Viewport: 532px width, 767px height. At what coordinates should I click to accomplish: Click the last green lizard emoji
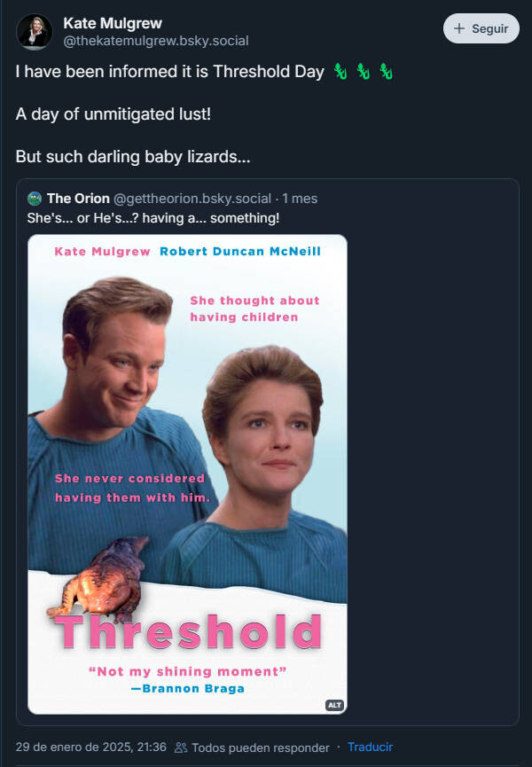coord(387,72)
